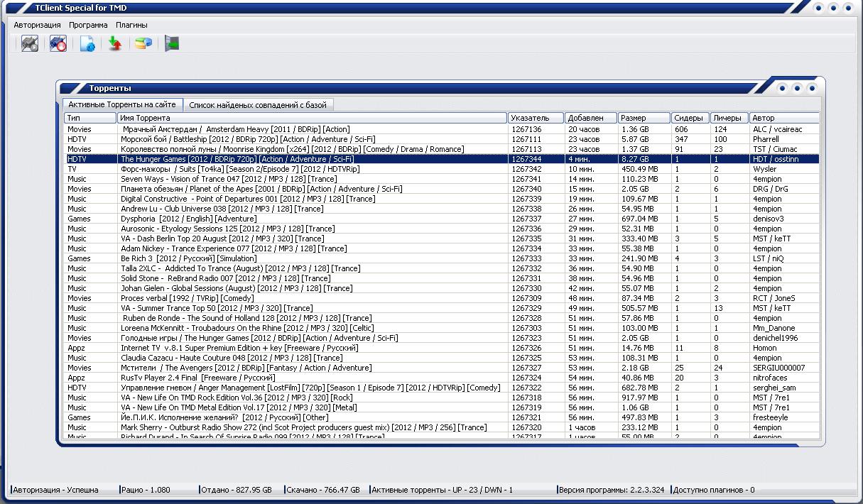This screenshot has height=504, width=863.
Task: Click Версия программы: 2.2.3.324 status entry
Action: [x=612, y=490]
